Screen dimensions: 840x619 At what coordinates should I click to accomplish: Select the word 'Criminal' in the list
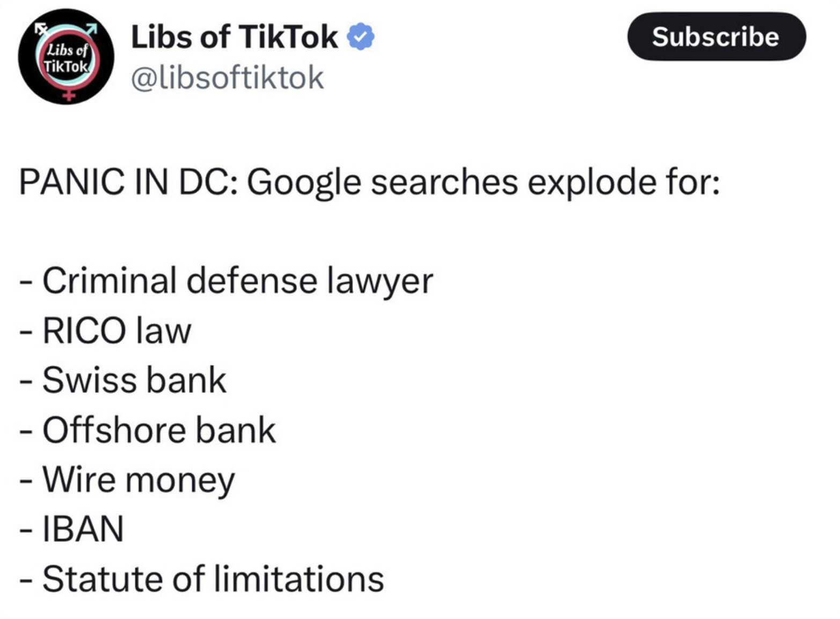tap(109, 280)
